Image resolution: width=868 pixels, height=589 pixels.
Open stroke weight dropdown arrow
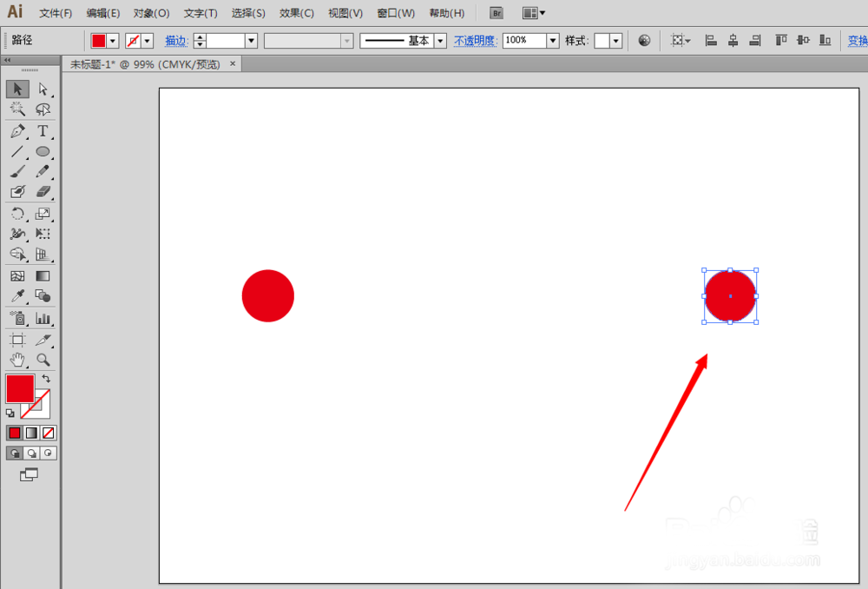[x=252, y=41]
